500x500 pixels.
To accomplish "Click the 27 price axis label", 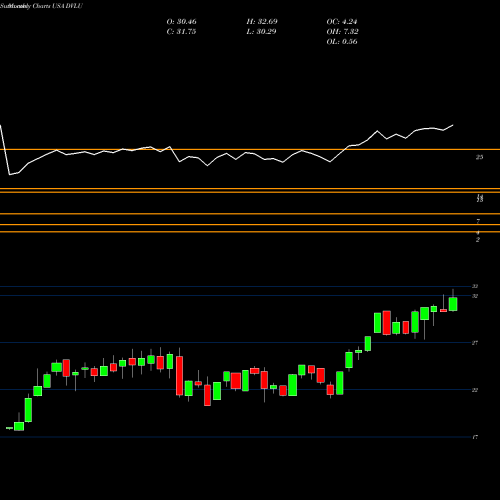I will 475,343.
